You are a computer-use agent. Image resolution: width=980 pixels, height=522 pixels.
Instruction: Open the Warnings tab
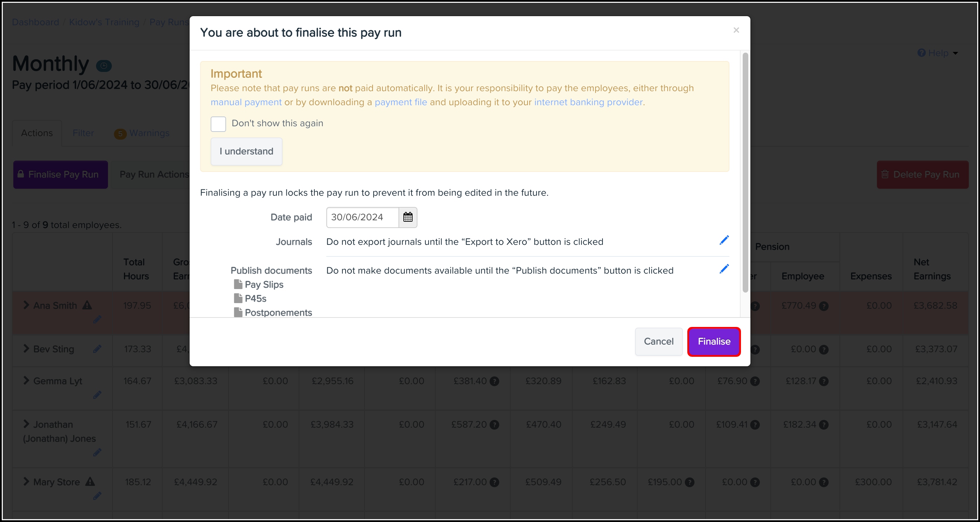click(142, 133)
